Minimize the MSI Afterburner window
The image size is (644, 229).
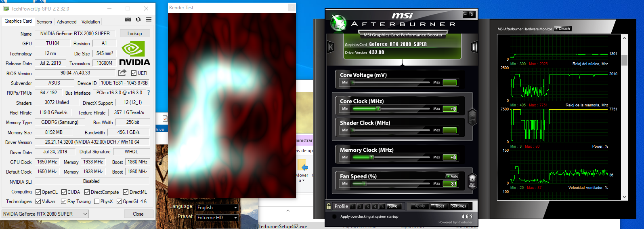[465, 14]
